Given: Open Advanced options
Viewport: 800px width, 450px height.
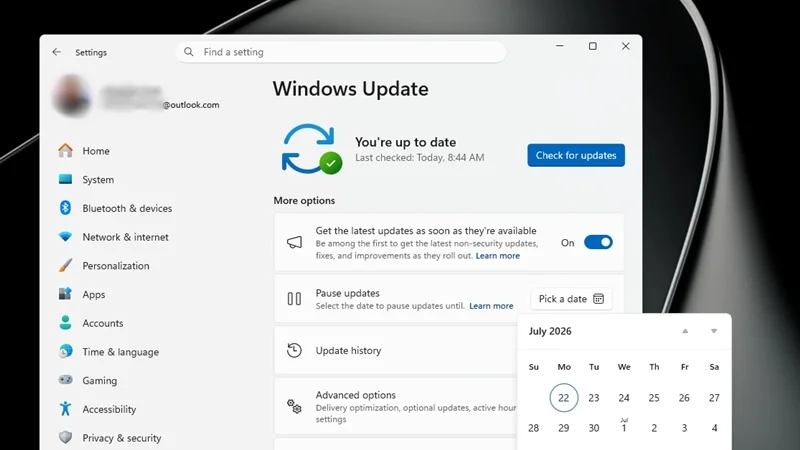Looking at the screenshot, I should click(396, 407).
